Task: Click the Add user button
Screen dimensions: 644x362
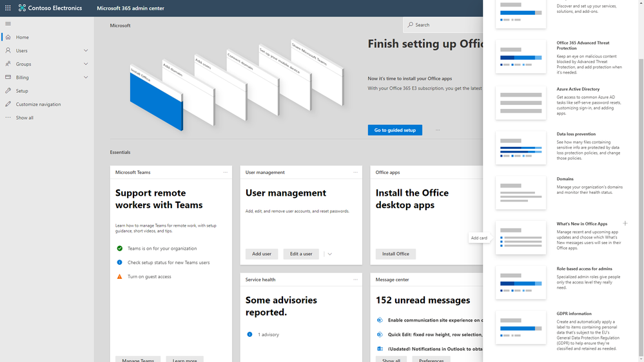Action: point(262,254)
